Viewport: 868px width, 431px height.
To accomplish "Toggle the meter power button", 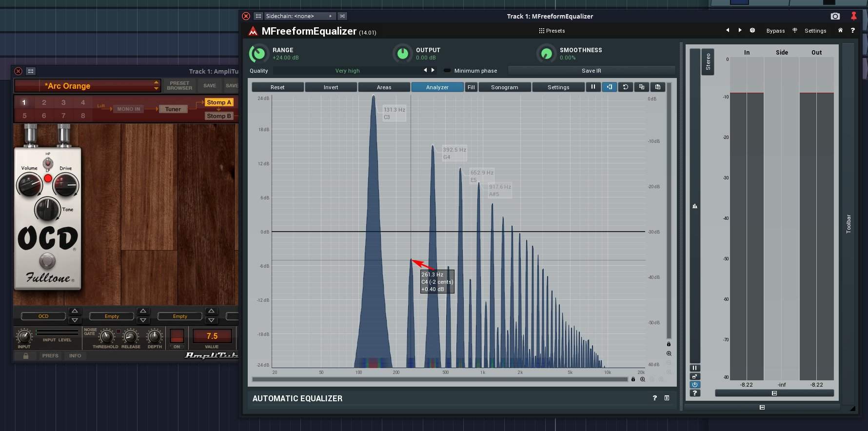I will (695, 385).
